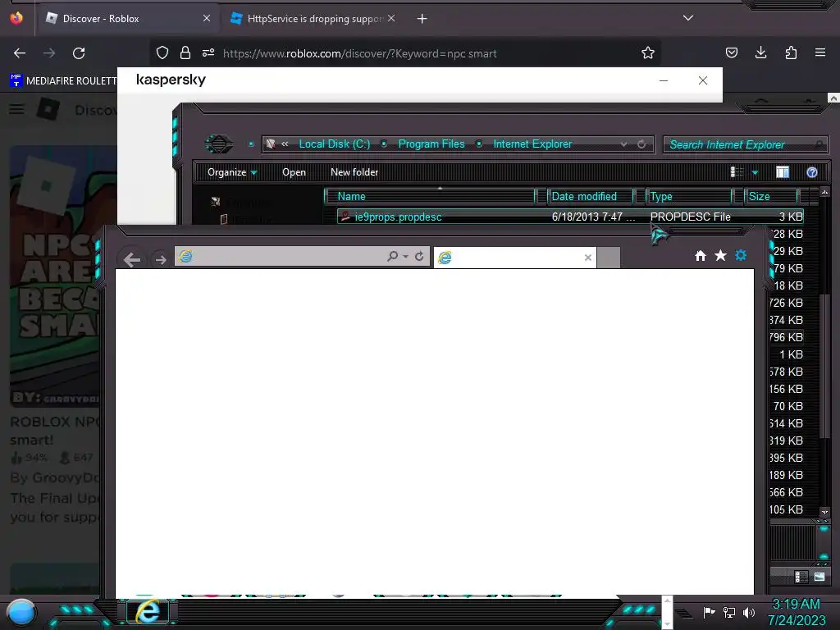The image size is (840, 630).
Task: Click Internet Explorer breadcrumb segment
Action: pyautogui.click(x=532, y=144)
